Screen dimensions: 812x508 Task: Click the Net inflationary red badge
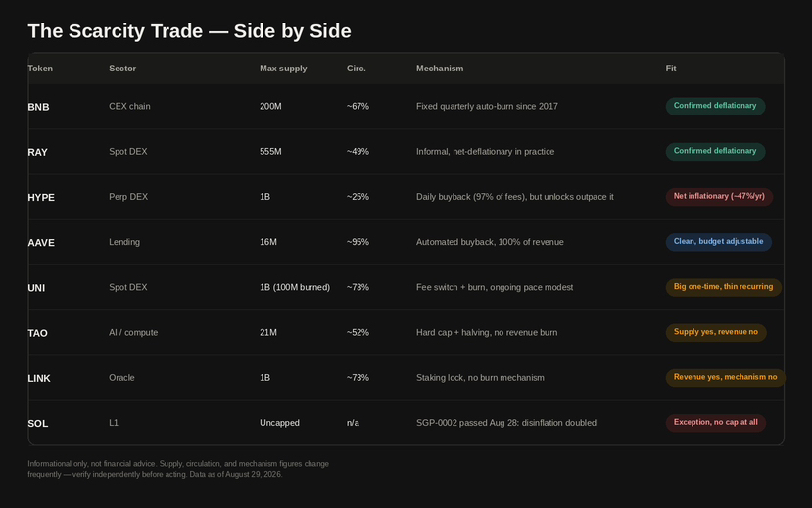coord(719,196)
